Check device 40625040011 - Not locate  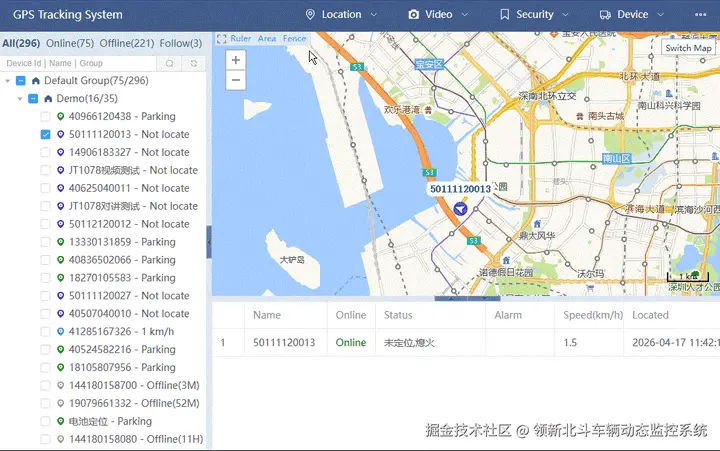[x=45, y=188]
